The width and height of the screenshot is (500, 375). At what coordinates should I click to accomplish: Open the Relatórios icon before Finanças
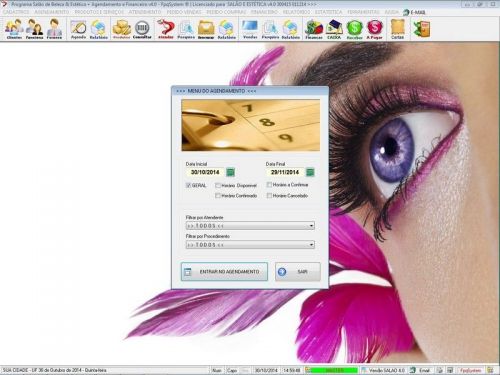291,29
